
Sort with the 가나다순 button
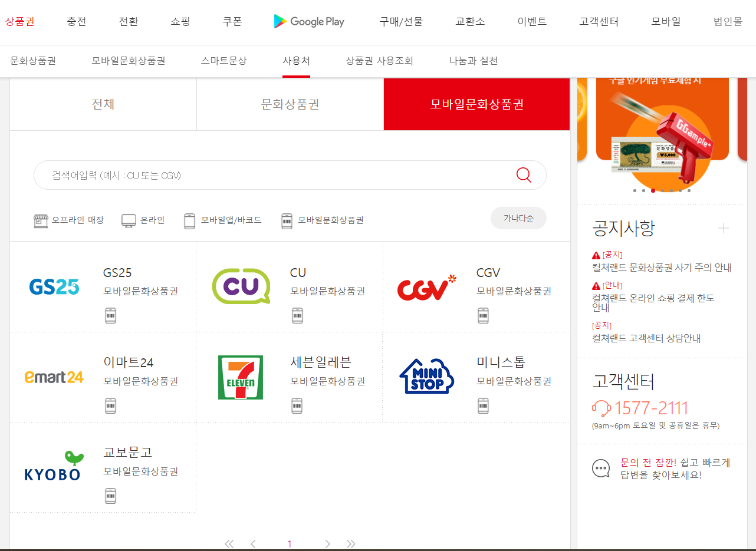518,218
